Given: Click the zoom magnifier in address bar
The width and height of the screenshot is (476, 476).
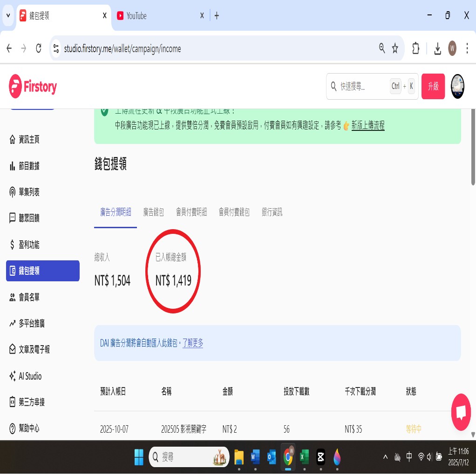Looking at the screenshot, I should coord(382,48).
